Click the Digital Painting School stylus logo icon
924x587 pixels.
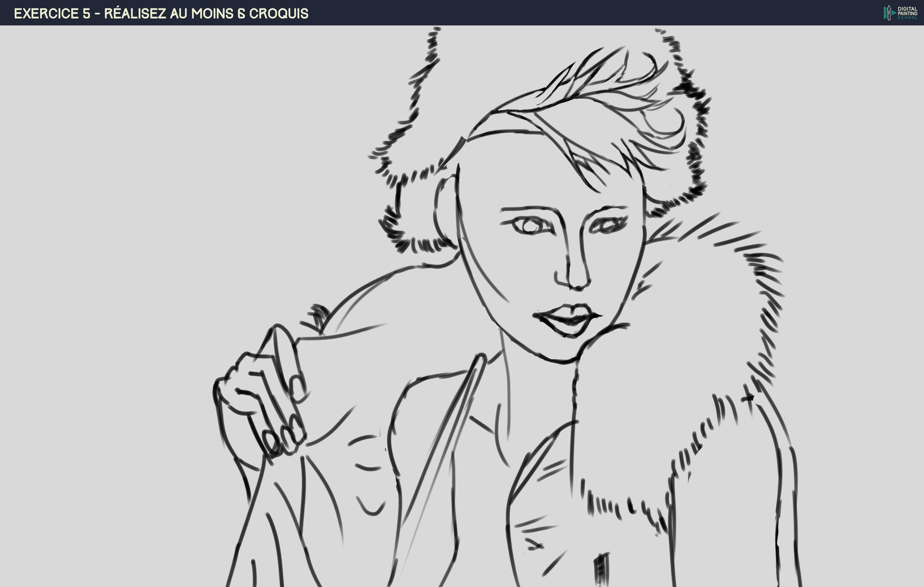(889, 13)
